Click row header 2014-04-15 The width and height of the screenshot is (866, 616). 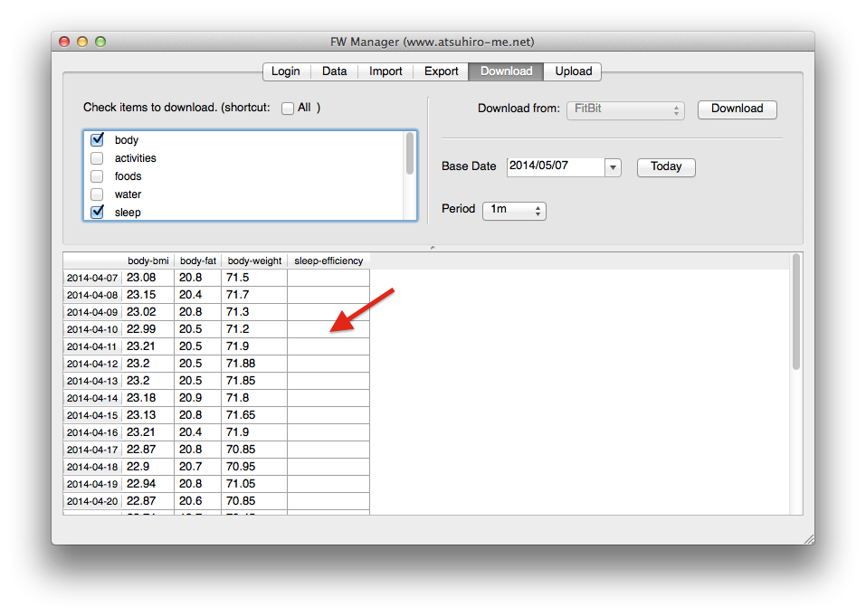click(92, 415)
